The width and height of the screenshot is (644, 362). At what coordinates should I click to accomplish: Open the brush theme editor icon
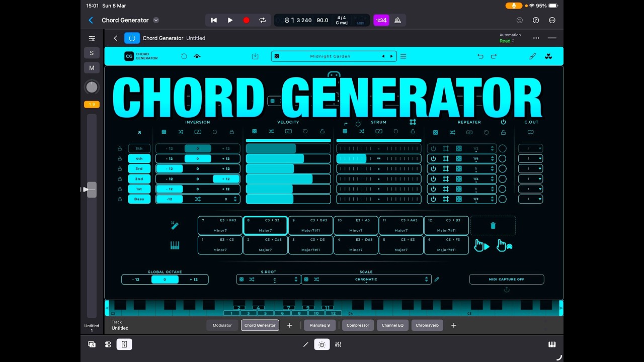click(532, 56)
